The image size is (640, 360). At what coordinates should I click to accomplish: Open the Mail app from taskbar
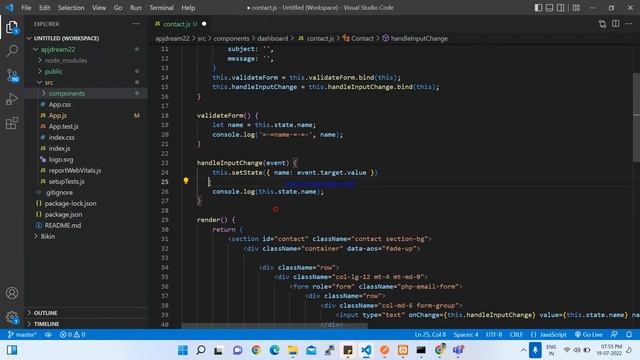click(x=311, y=350)
